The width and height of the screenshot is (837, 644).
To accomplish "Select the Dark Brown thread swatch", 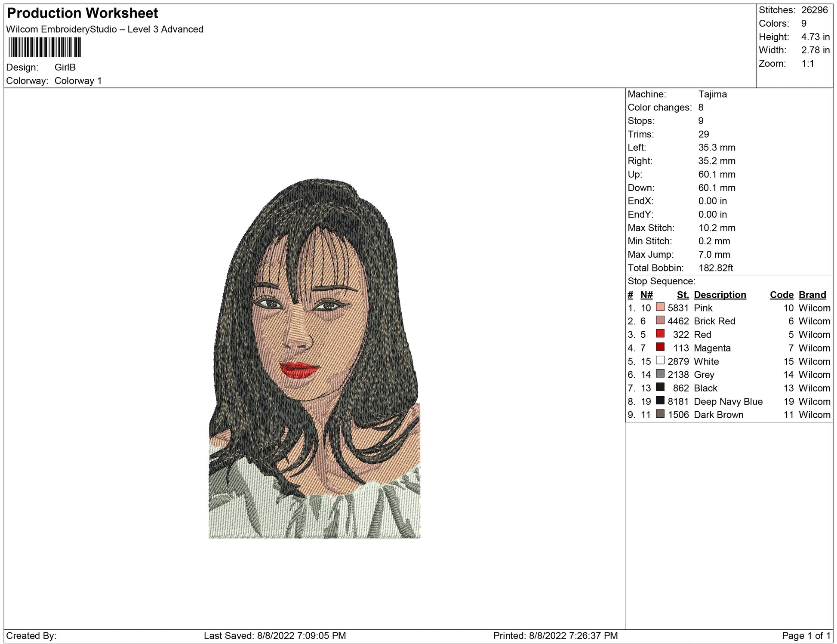I will [660, 414].
